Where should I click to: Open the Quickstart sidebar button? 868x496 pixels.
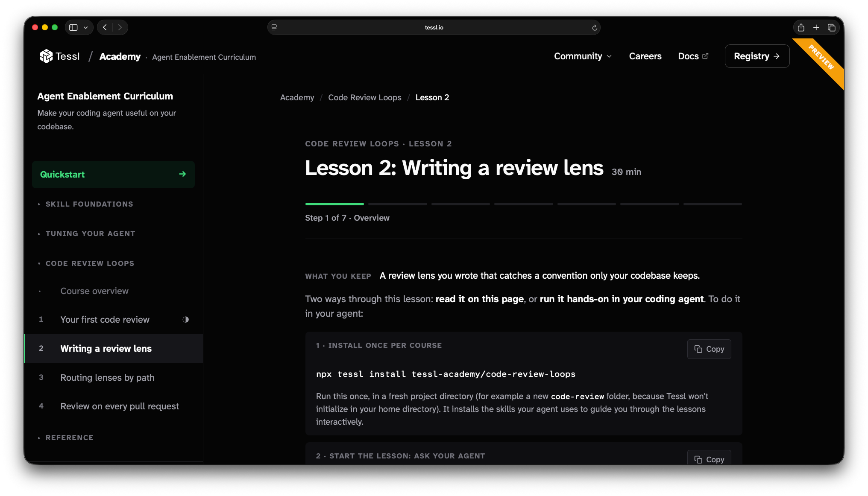[113, 174]
